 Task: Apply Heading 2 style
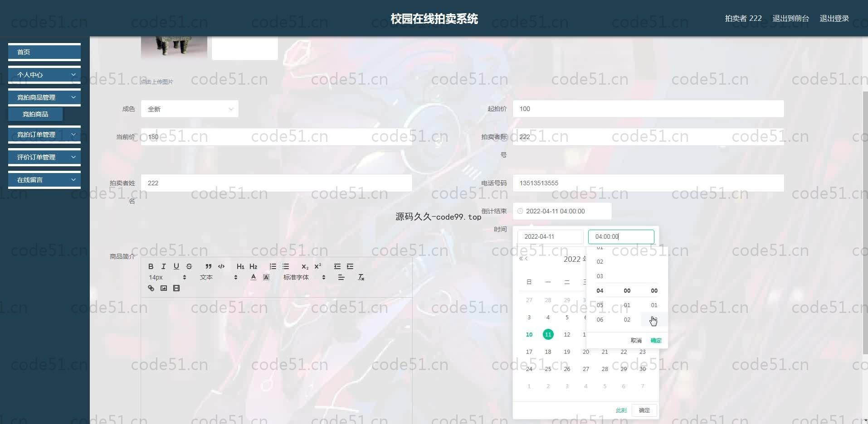point(254,266)
